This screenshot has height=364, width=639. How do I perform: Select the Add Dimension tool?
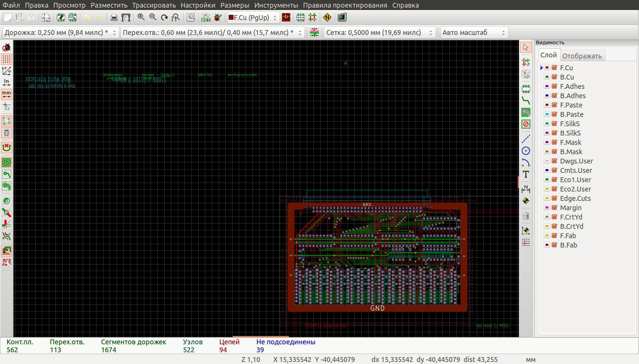pyautogui.click(x=526, y=189)
